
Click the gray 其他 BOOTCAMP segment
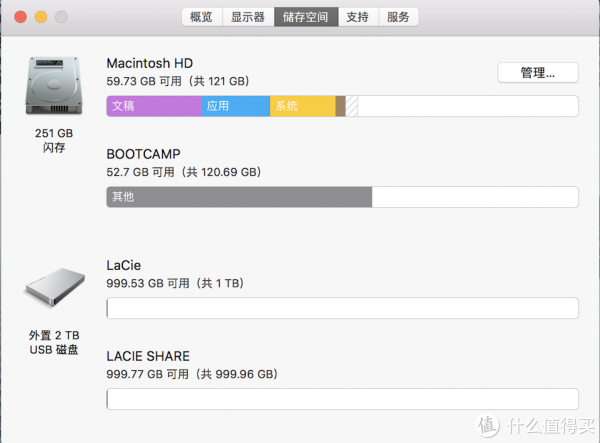coord(239,197)
